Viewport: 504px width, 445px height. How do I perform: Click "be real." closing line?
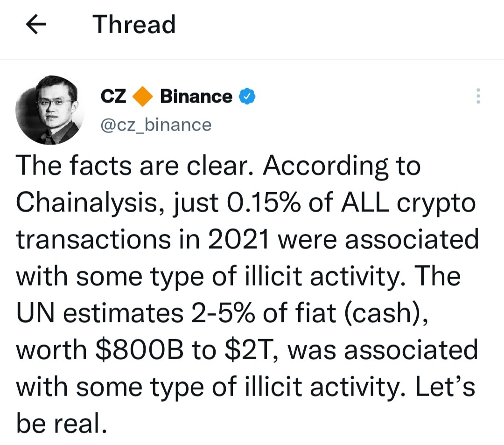pyautogui.click(x=62, y=423)
